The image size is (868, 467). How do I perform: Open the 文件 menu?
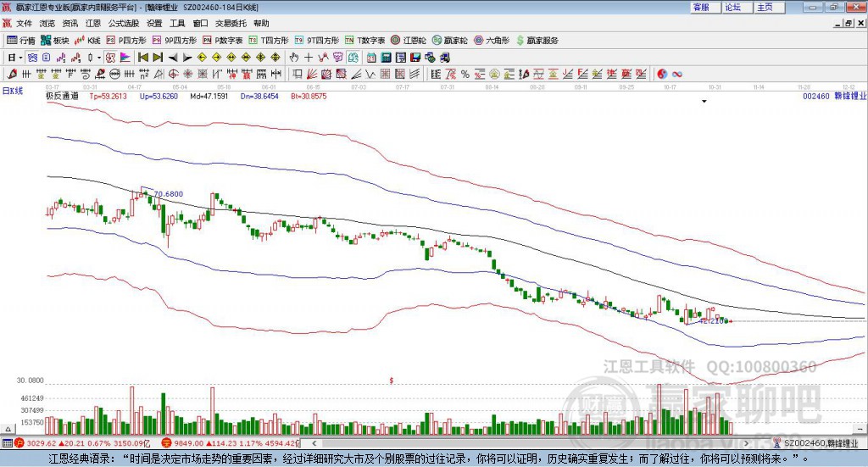click(x=25, y=23)
